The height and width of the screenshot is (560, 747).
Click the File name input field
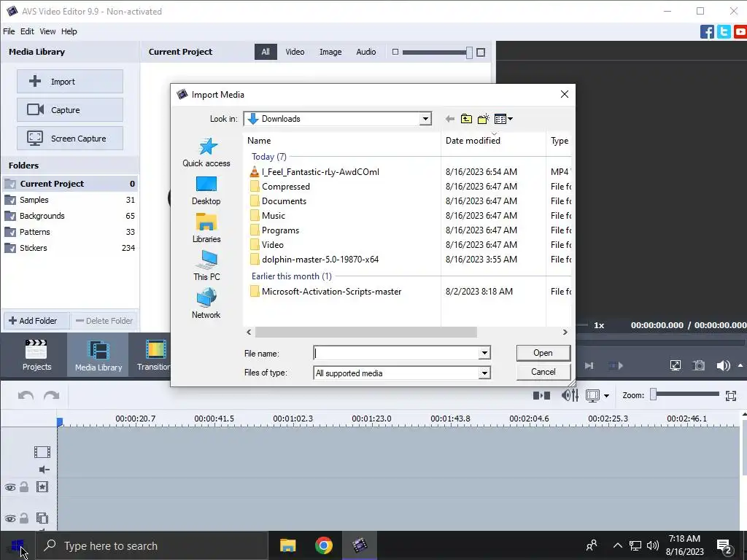click(396, 354)
